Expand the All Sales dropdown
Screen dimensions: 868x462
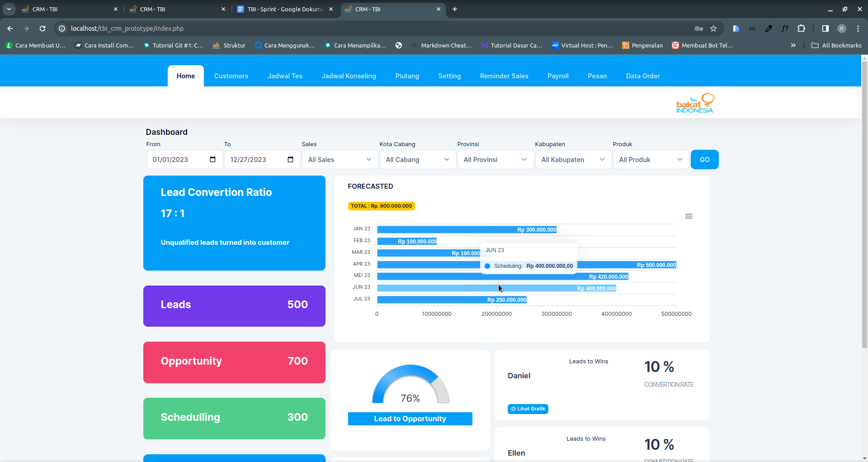[x=340, y=159]
